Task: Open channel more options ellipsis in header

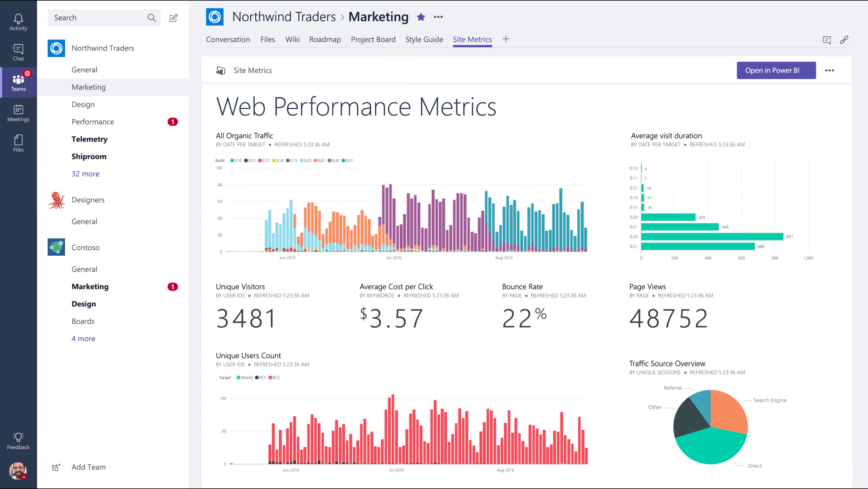Action: pos(438,17)
